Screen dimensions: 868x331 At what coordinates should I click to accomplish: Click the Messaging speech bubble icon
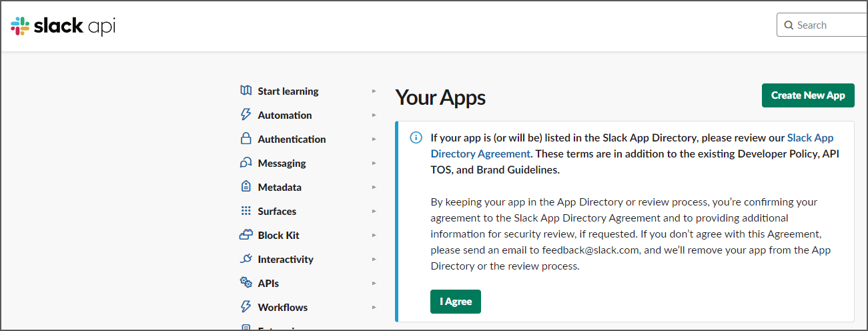coord(246,163)
